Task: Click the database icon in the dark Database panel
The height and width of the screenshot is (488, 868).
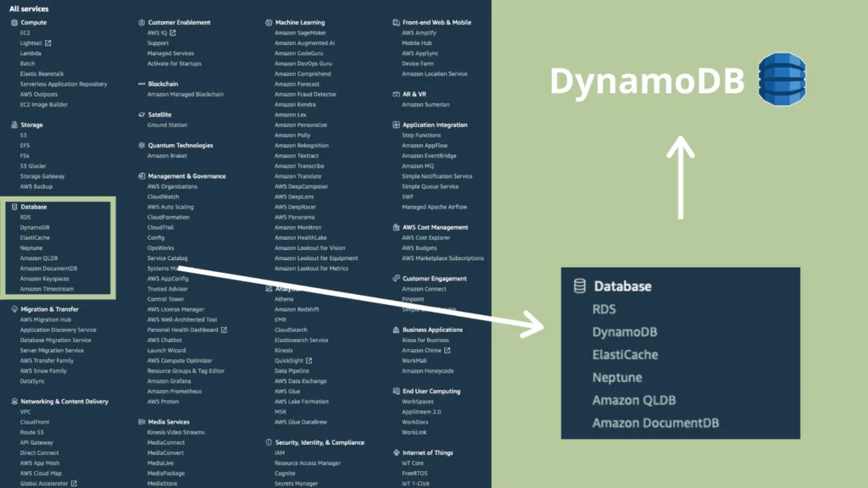Action: pyautogui.click(x=580, y=286)
